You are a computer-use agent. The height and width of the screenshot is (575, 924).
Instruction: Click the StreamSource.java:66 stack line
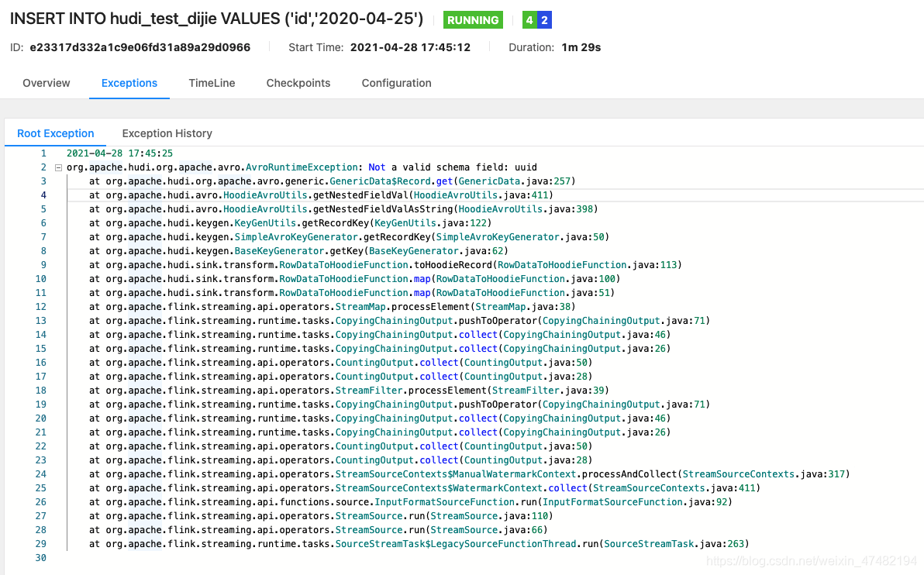(319, 529)
